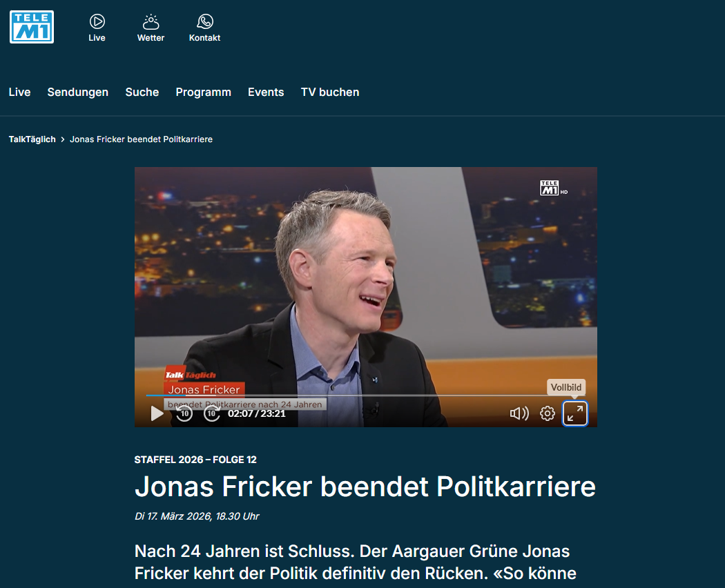725x588 pixels.
Task: Mute the video using the speaker icon
Action: (519, 413)
